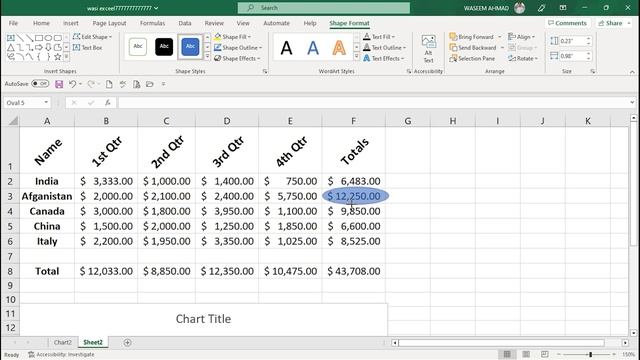Choose the Isosceles Triangle shape
This screenshot has height=360, width=640.
click(x=11, y=47)
